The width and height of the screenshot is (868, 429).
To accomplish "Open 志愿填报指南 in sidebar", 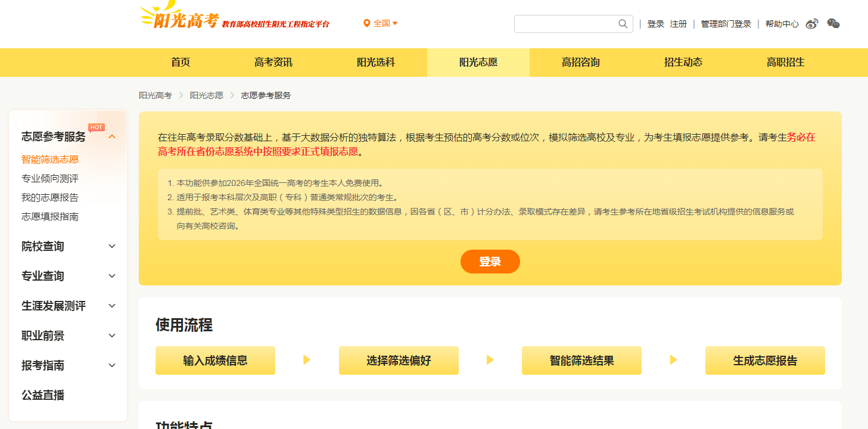I will (x=50, y=217).
